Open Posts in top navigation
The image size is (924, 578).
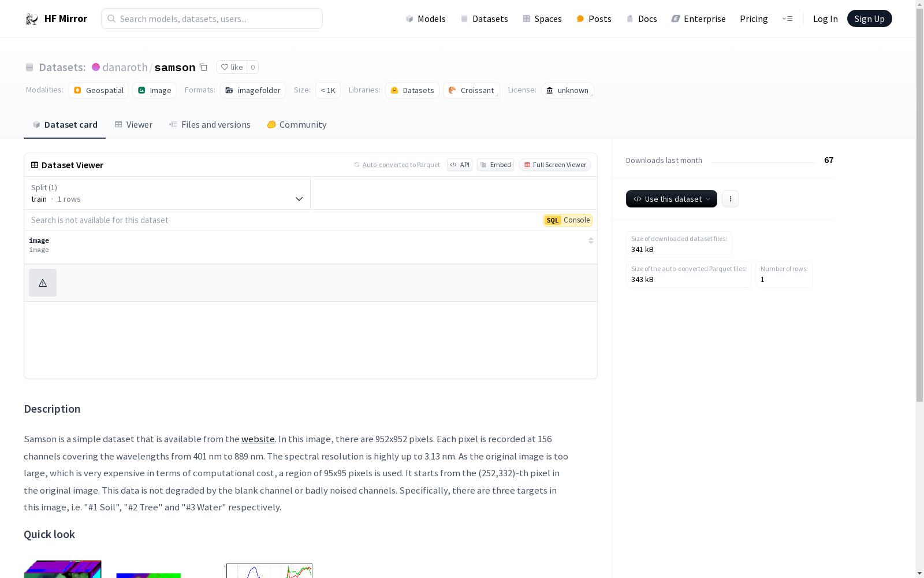(594, 18)
